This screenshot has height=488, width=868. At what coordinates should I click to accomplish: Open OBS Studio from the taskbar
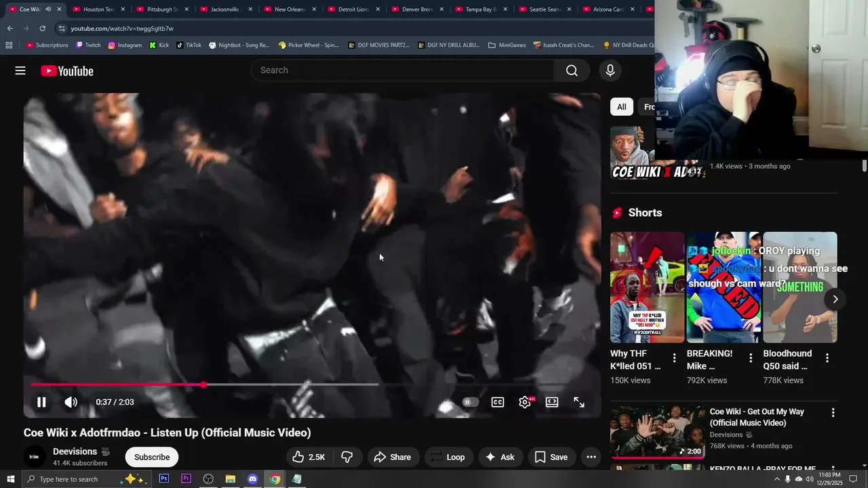click(x=208, y=479)
